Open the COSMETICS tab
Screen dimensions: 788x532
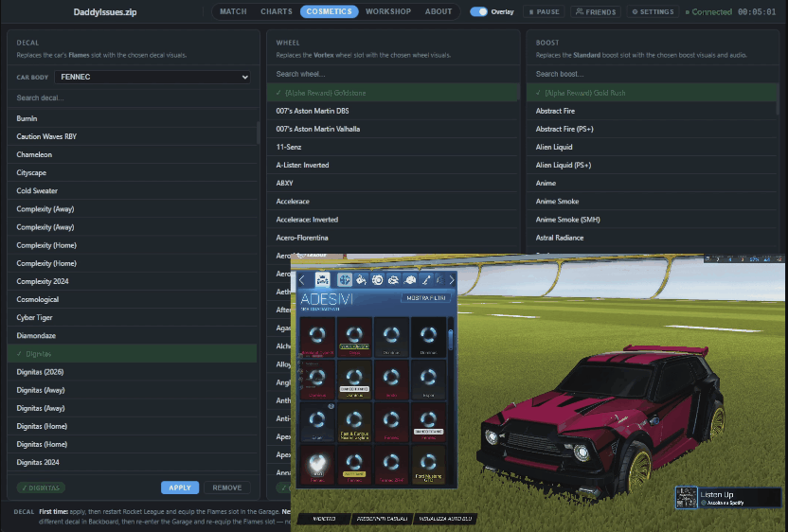click(x=330, y=11)
